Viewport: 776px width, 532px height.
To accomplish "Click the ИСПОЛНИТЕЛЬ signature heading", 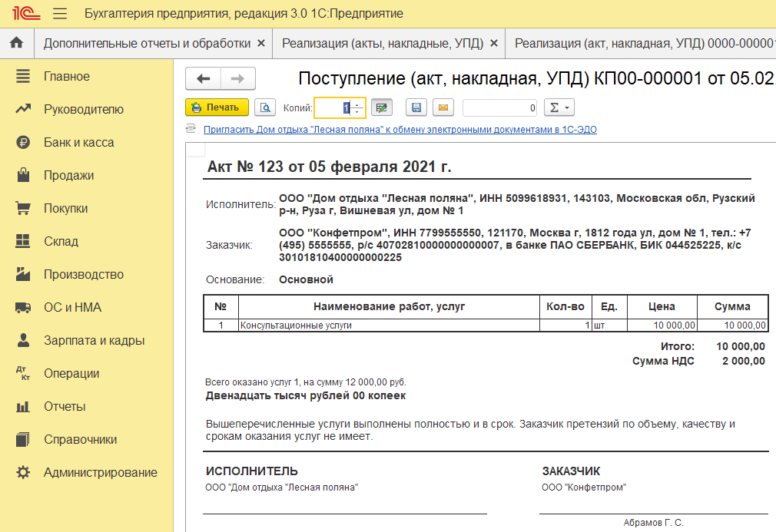I will click(251, 471).
